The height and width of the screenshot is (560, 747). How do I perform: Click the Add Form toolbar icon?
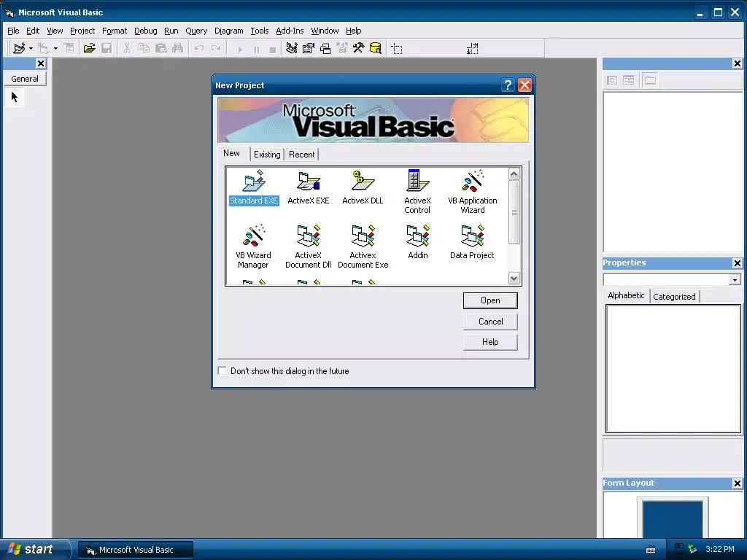(x=43, y=48)
